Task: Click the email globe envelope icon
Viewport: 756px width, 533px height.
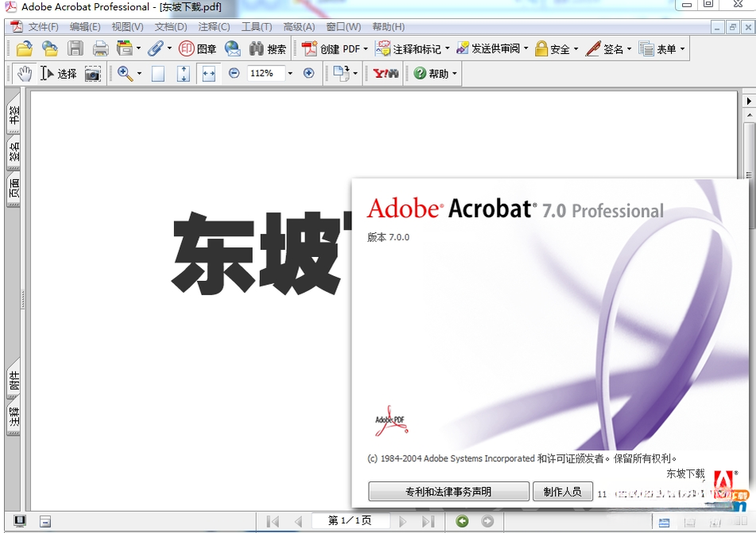Action: pos(232,49)
